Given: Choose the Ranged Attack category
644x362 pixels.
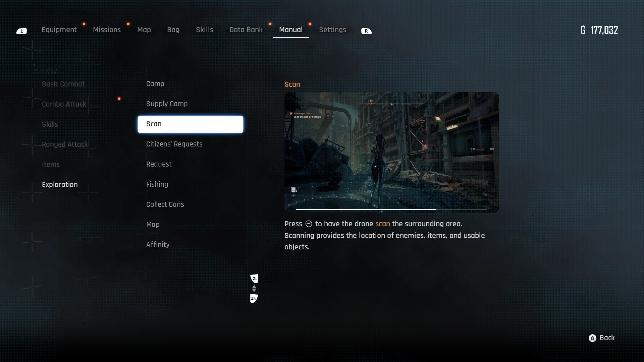Looking at the screenshot, I should coord(65,144).
